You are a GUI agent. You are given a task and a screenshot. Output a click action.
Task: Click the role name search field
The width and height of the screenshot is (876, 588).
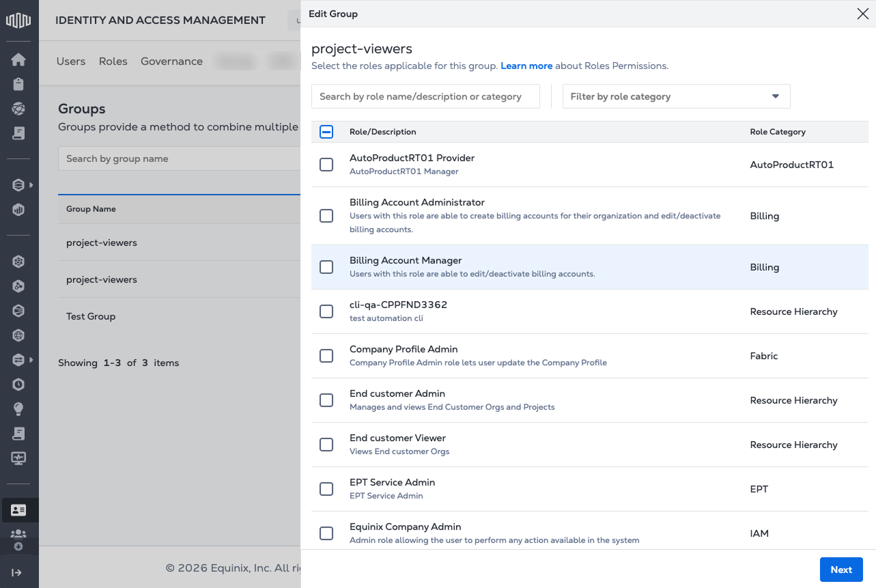pyautogui.click(x=425, y=96)
